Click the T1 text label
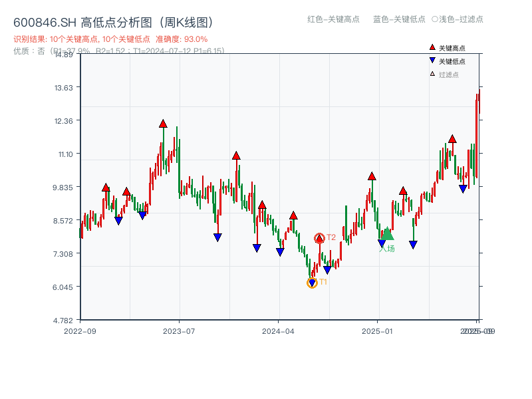Screen dimensions: 532x399 [x=323, y=282]
